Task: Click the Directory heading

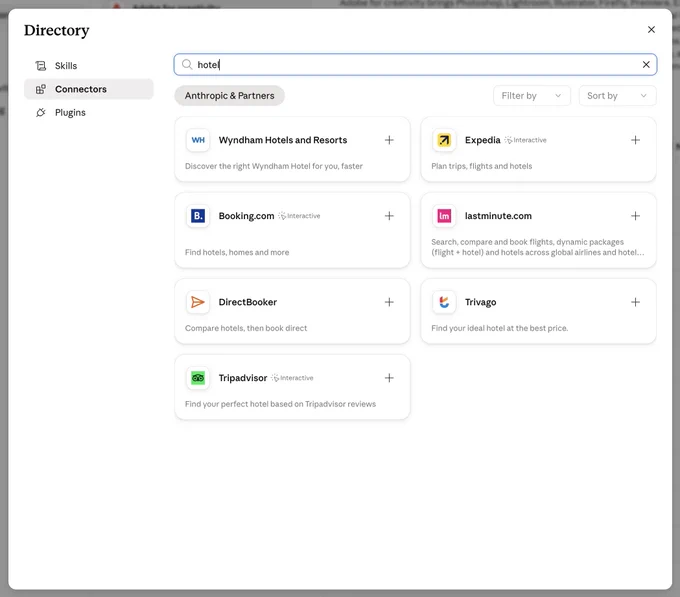Action: tap(56, 30)
